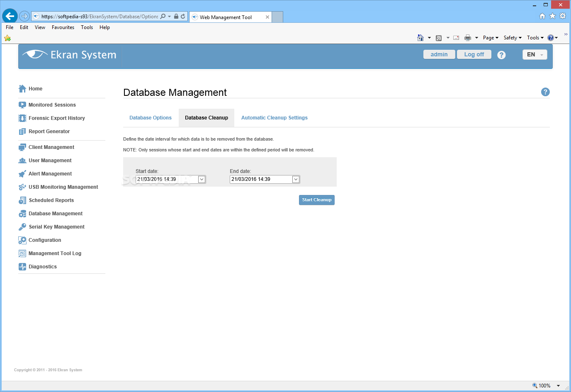Image resolution: width=571 pixels, height=392 pixels.
Task: Click the Report Generator icon
Action: (22, 131)
